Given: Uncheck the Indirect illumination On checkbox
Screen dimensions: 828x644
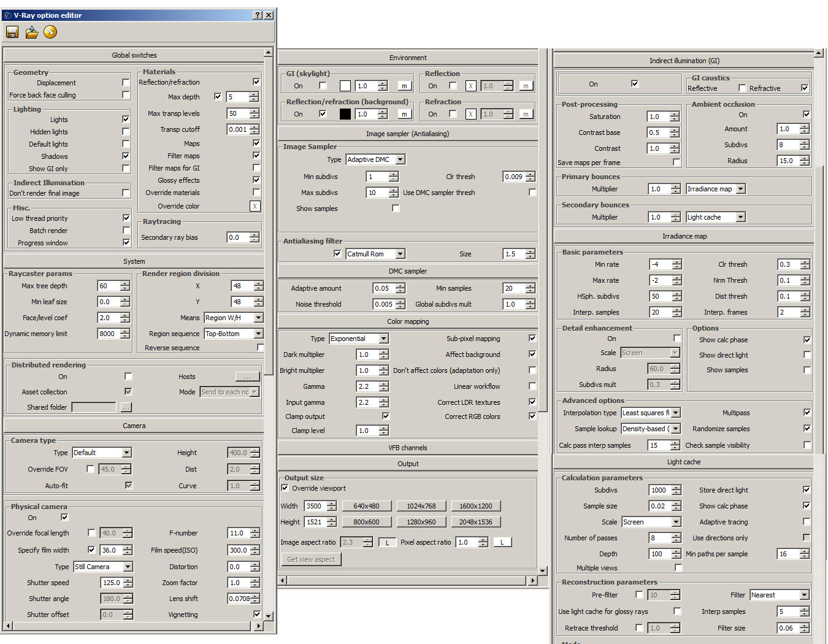Looking at the screenshot, I should click(x=635, y=83).
